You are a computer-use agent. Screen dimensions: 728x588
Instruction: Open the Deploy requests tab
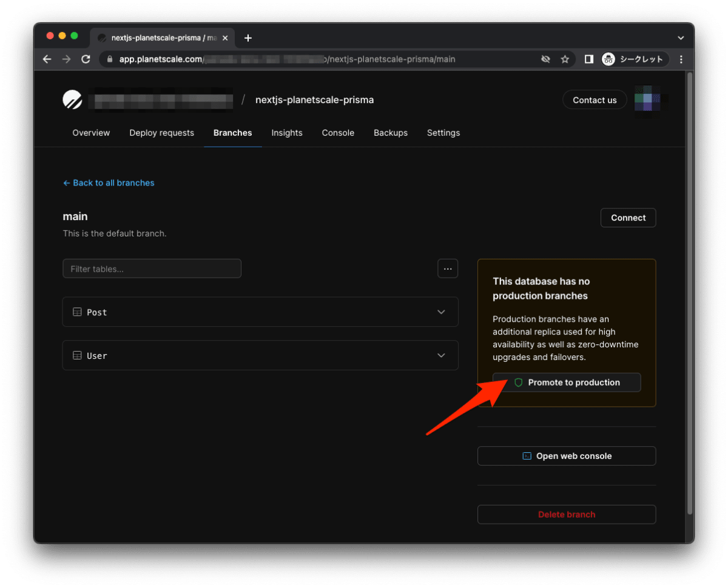[161, 133]
